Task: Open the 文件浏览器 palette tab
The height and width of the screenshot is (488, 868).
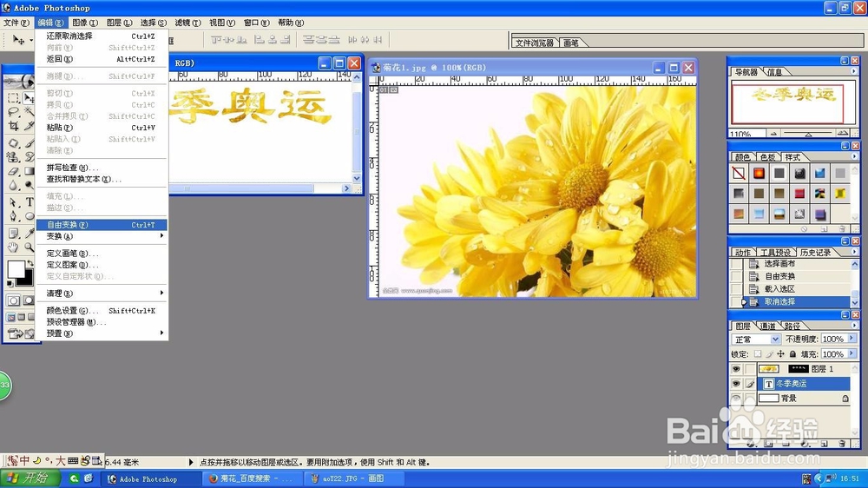Action: click(x=534, y=43)
